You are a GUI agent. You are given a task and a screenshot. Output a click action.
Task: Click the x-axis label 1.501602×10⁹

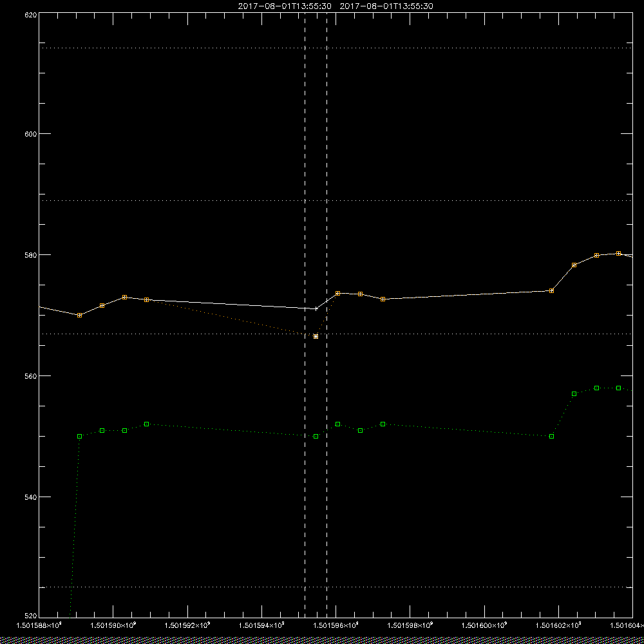tap(559, 625)
